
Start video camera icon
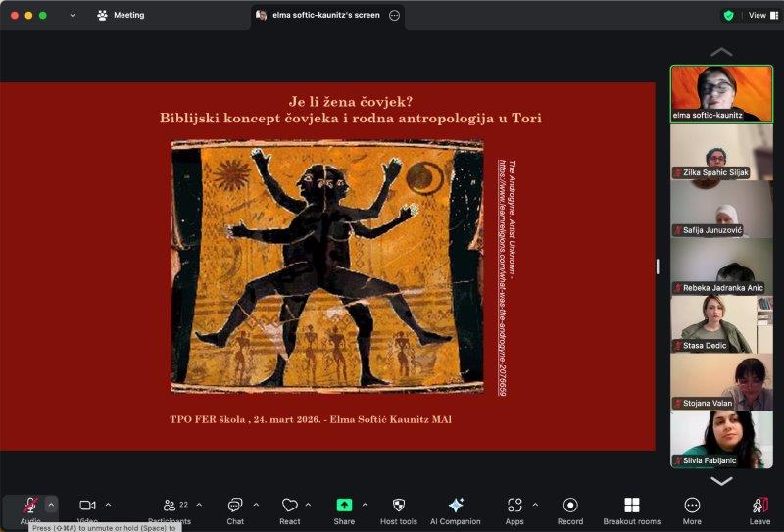click(87, 506)
